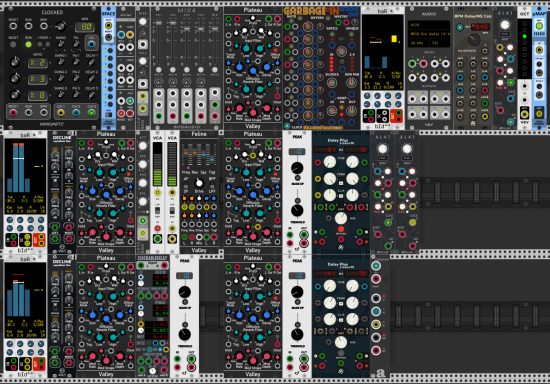Screen dimensions: 550x384
Task: Open the 512 block size selector
Action: pos(440,43)
